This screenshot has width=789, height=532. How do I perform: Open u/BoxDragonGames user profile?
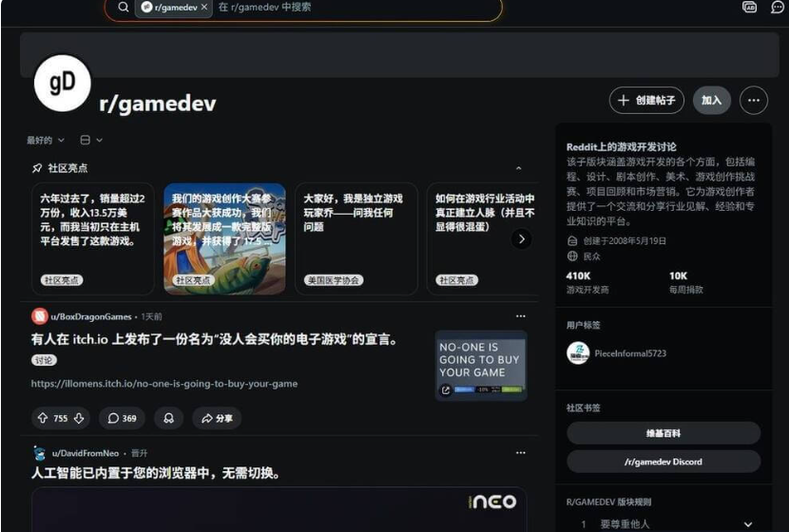[91, 316]
